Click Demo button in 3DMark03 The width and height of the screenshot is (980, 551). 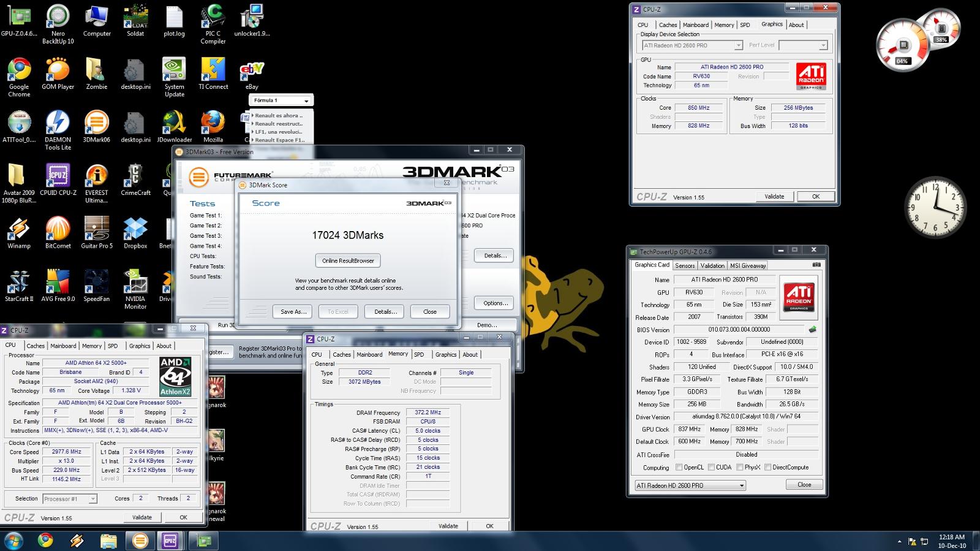click(487, 325)
